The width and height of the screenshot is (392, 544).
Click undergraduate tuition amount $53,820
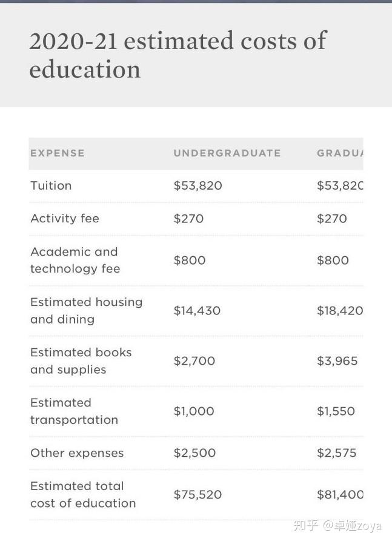[x=198, y=186]
